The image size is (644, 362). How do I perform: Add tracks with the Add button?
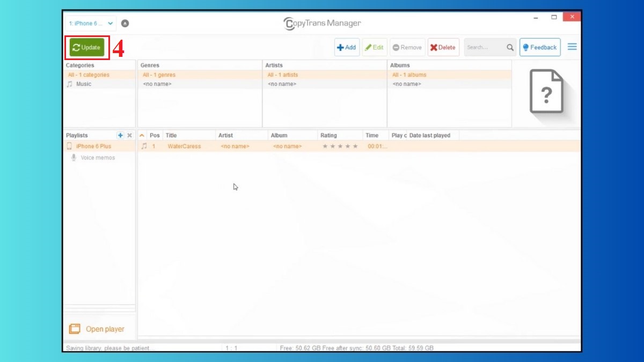(x=347, y=47)
